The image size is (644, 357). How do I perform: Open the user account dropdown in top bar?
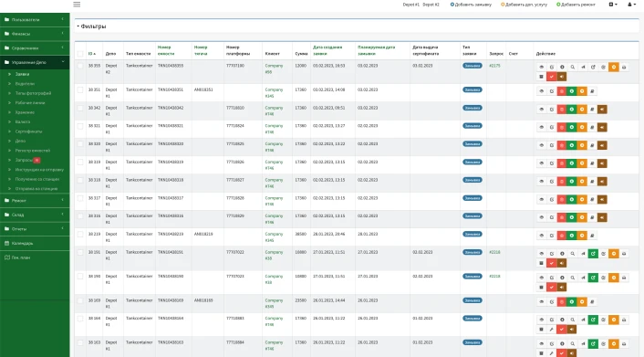point(631,5)
